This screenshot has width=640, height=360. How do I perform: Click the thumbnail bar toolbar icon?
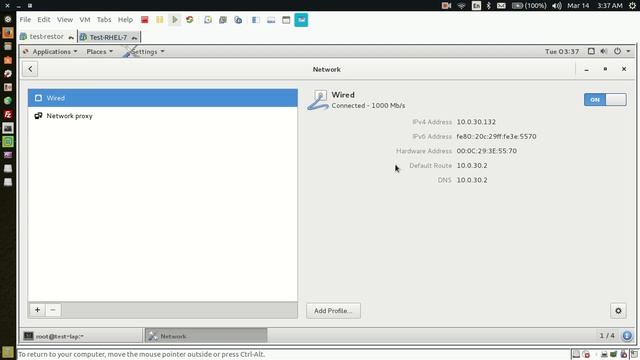(271, 20)
